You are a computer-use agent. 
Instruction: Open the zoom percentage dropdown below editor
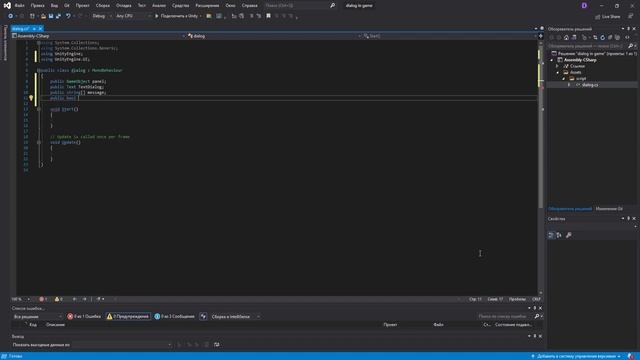[x=21, y=299]
